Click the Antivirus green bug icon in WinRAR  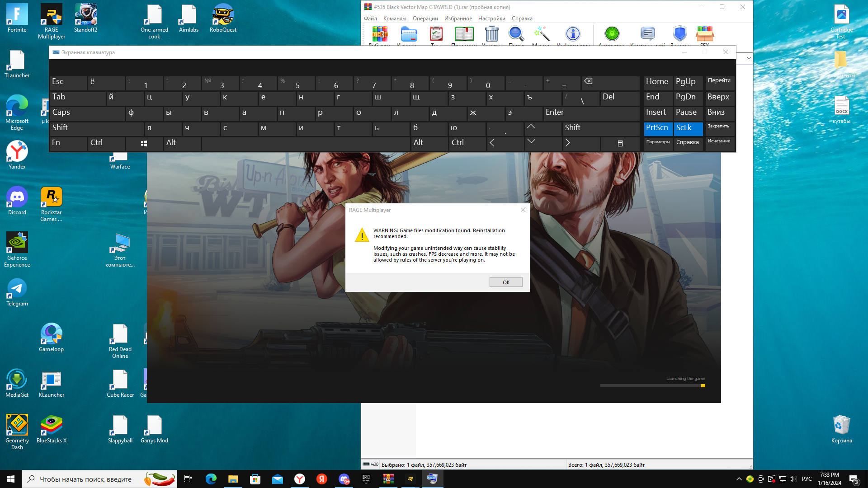click(x=612, y=34)
